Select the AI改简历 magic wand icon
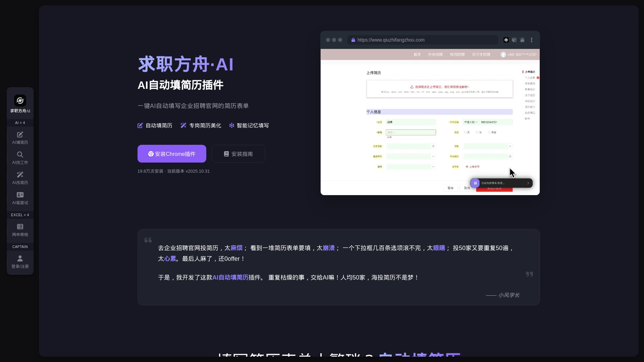This screenshot has height=362, width=644. coord(20,178)
